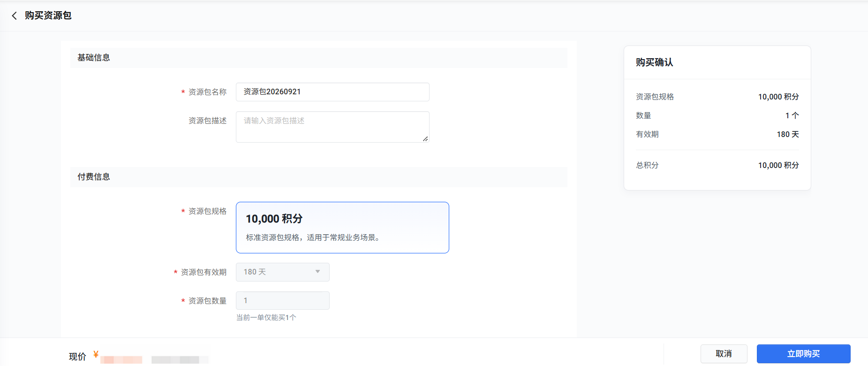Viewport: 868px width, 366px height.
Task: Edit the 资源包名称 input field
Action: 332,92
